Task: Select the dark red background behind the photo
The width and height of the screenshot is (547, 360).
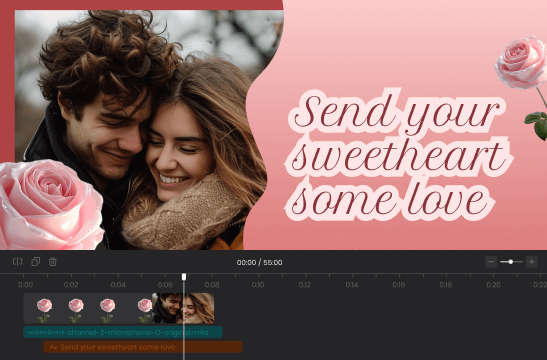Action: [7, 84]
